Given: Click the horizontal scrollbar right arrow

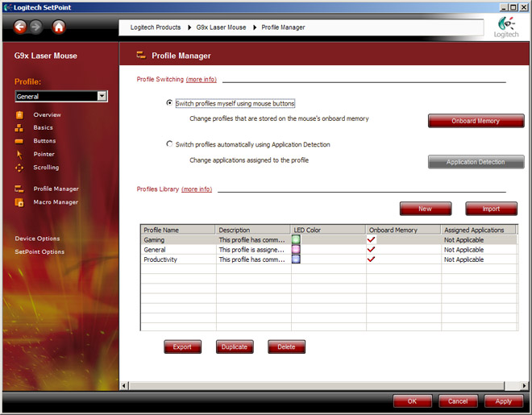Looking at the screenshot, I should pyautogui.click(x=525, y=385).
